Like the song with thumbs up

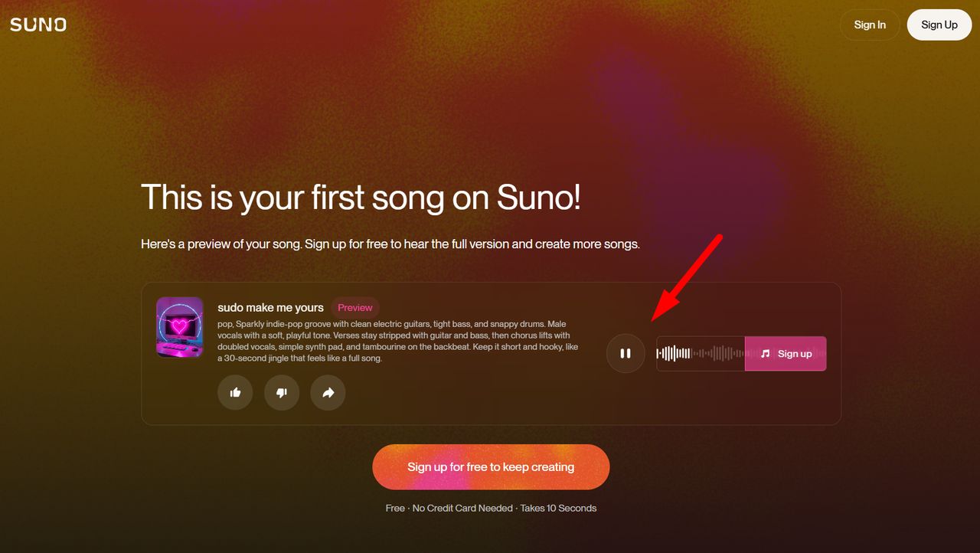click(x=235, y=392)
